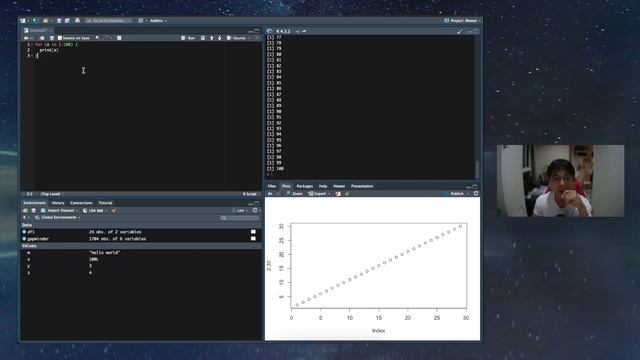640x360 pixels.
Task: Refresh the current plot in the Plots pane
Action: (x=476, y=193)
